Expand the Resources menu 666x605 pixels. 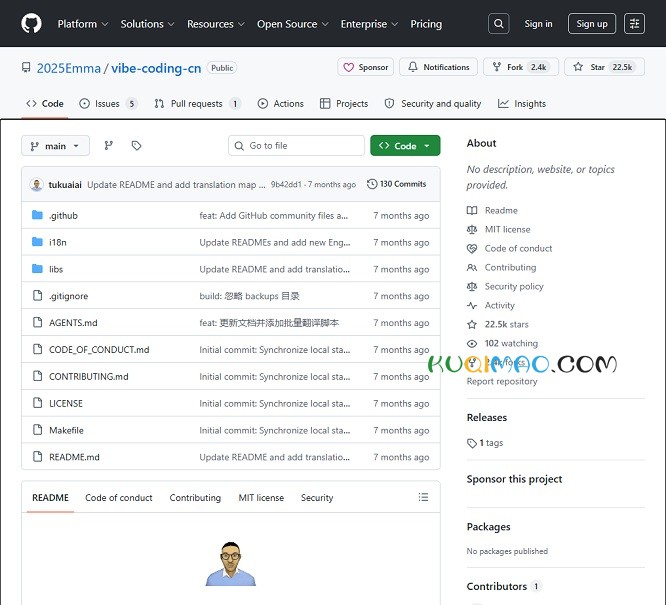pos(216,24)
